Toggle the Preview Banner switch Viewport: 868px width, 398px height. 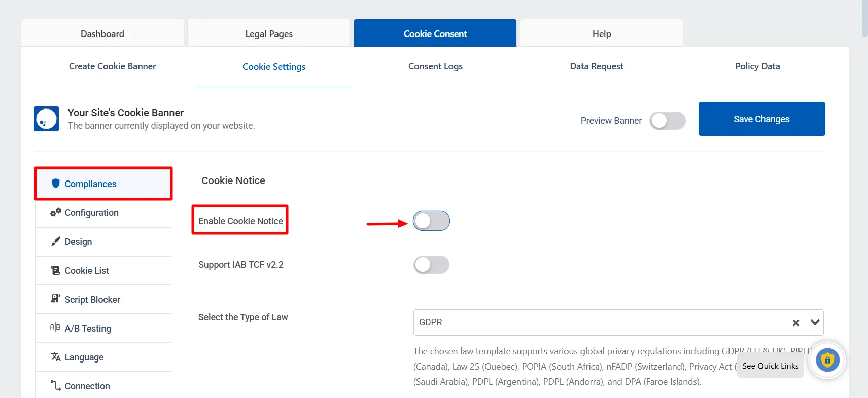click(x=668, y=121)
